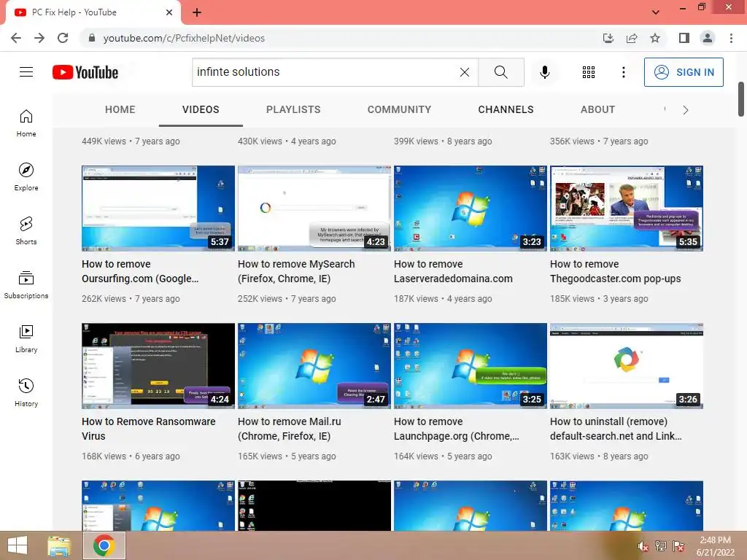The height and width of the screenshot is (560, 747).
Task: Open the Chrome profile avatar
Action: 708,38
